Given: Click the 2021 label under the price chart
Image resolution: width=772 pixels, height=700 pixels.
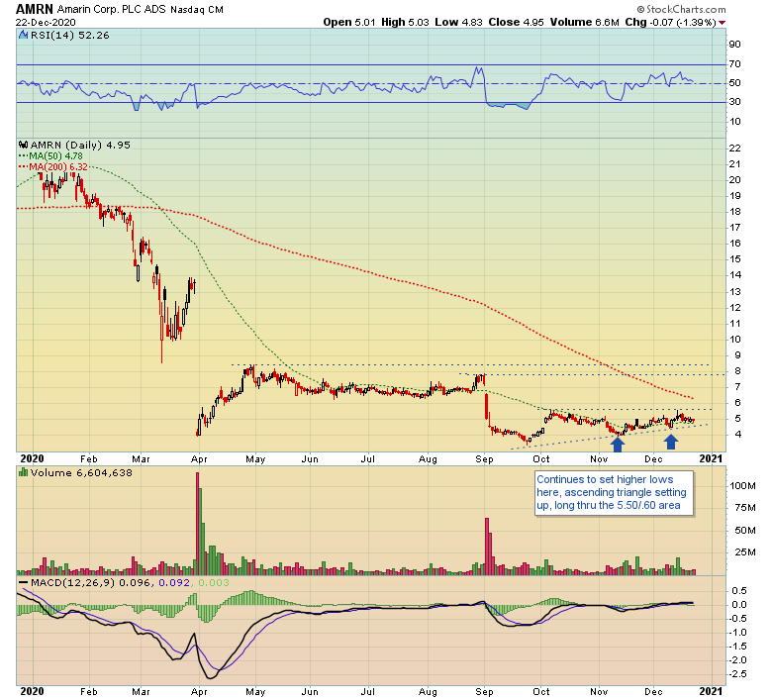Looking at the screenshot, I should [711, 458].
